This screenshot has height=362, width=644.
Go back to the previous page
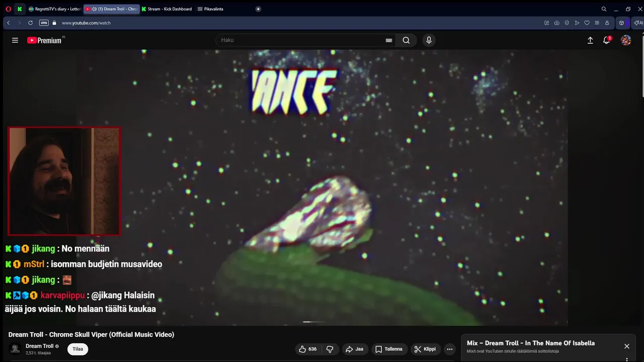coord(9,23)
